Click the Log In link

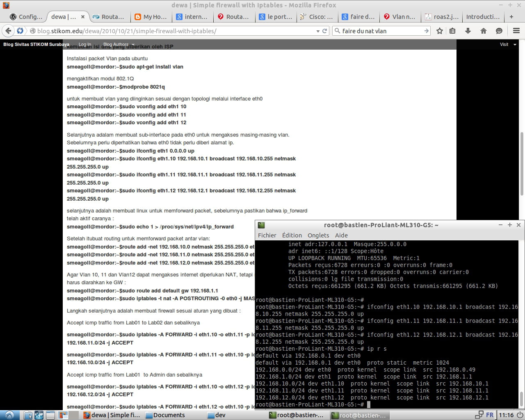[x=85, y=44]
